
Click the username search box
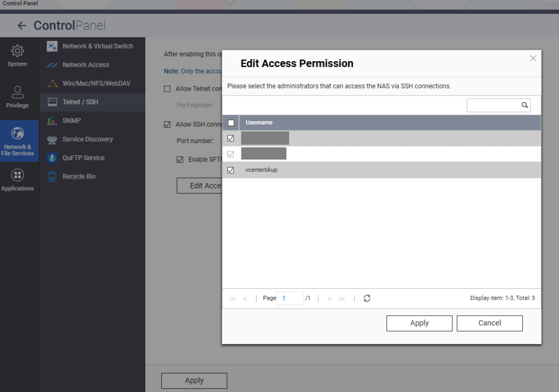[493, 105]
